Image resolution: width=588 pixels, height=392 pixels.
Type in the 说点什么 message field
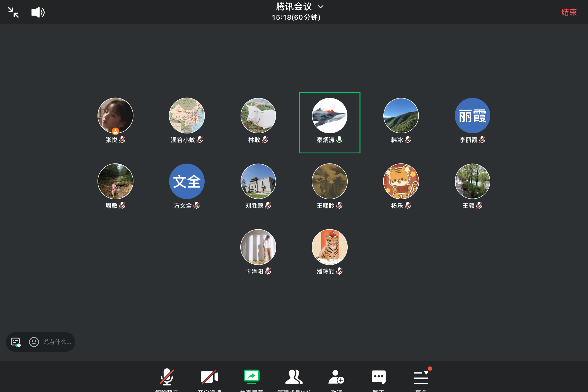[x=57, y=342]
